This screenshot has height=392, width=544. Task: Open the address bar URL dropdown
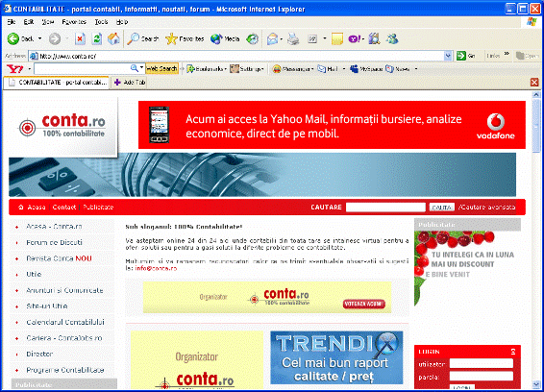pos(448,56)
